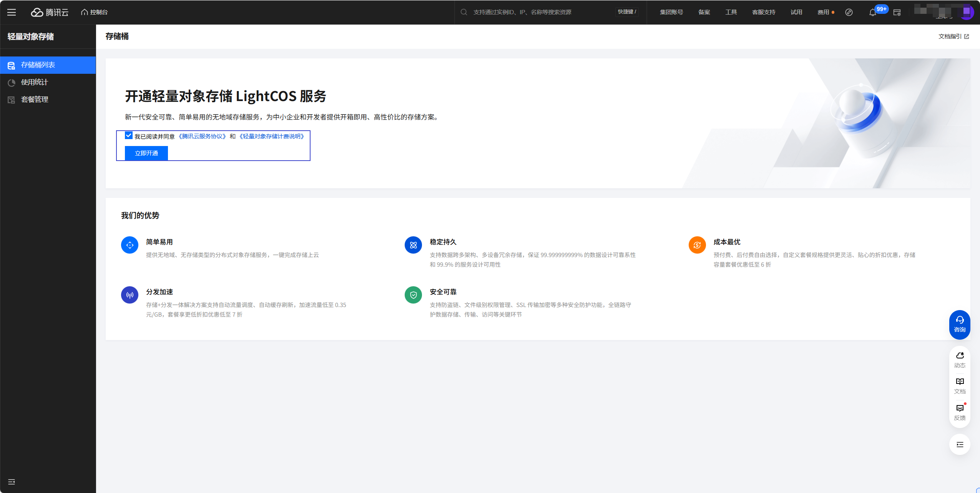This screenshot has width=980, height=493.
Task: Open the 咨询 consultation floating button
Action: [x=960, y=325]
